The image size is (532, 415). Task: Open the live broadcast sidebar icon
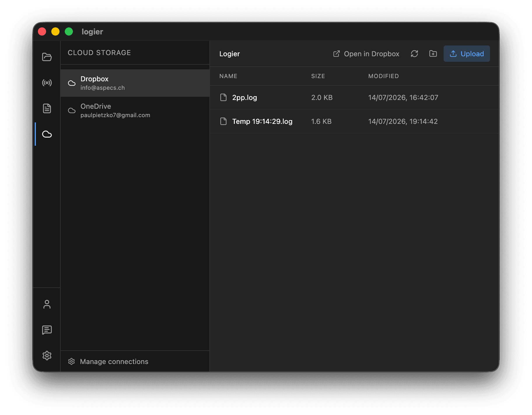click(47, 83)
